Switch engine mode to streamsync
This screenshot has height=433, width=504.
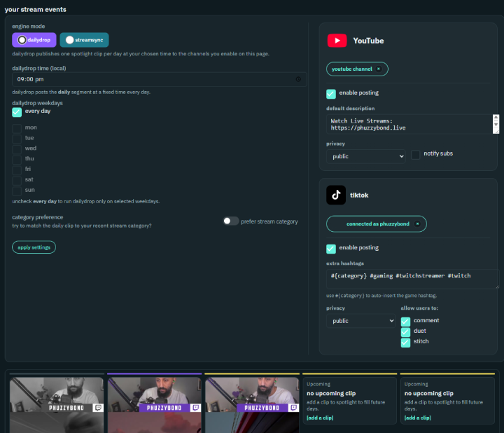coord(84,40)
